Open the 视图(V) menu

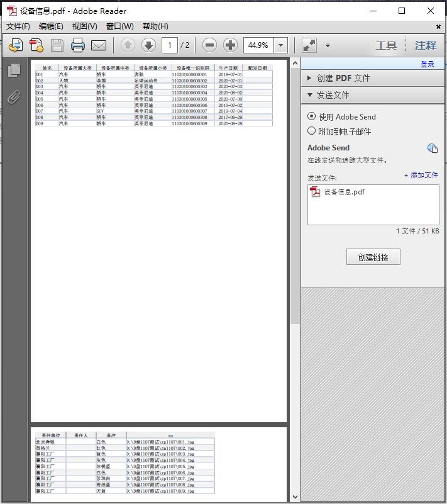point(84,26)
